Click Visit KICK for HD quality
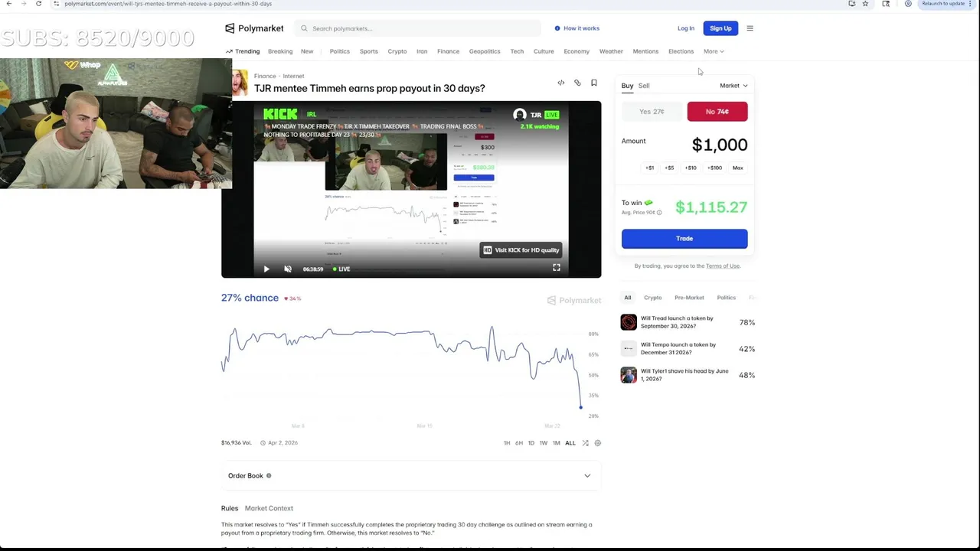This screenshot has height=551, width=980. click(x=521, y=250)
